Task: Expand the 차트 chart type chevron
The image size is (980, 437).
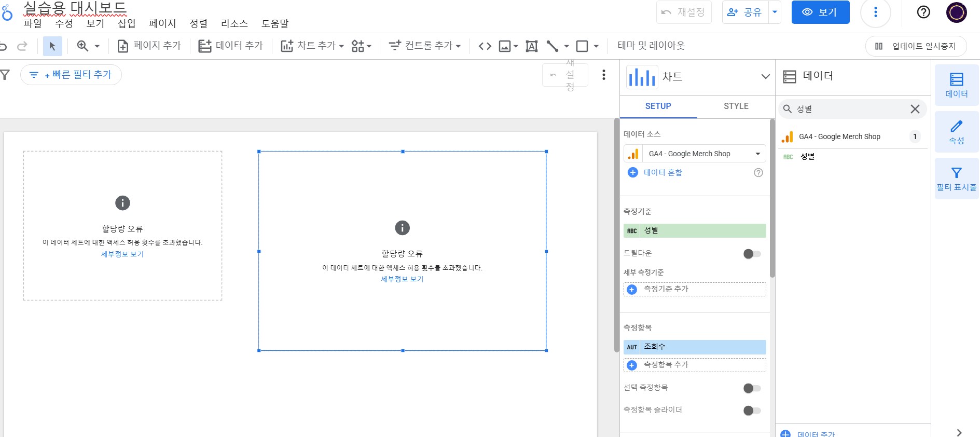Action: click(x=765, y=76)
